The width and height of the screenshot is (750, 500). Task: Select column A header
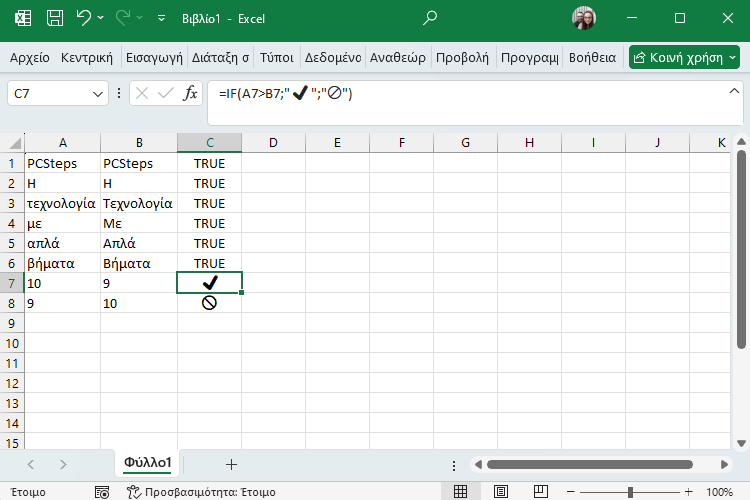[63, 143]
